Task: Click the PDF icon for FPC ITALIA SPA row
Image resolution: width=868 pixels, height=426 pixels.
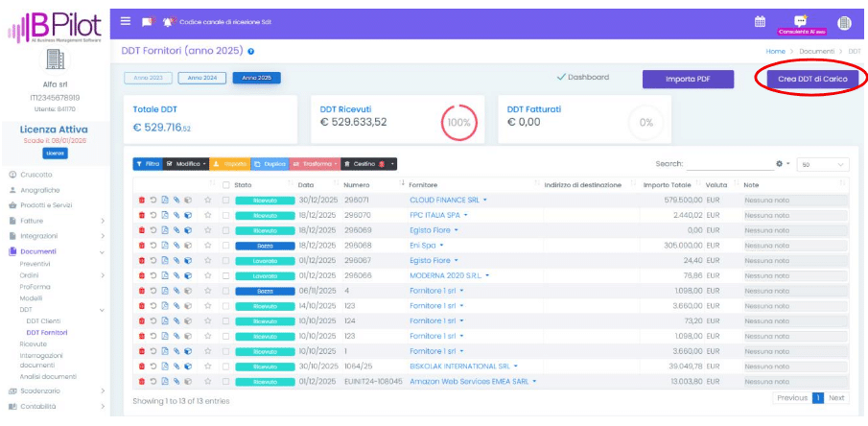Action: click(x=164, y=216)
